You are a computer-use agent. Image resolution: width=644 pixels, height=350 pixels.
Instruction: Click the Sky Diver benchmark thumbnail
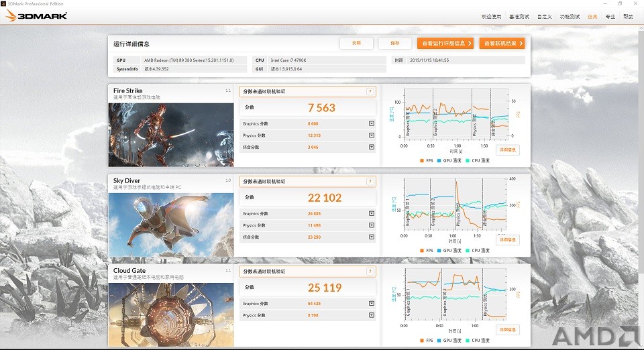coord(171,225)
